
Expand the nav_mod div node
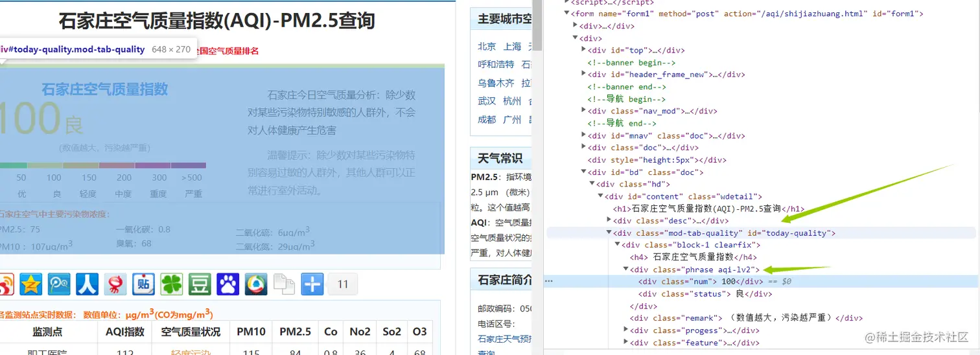(583, 111)
